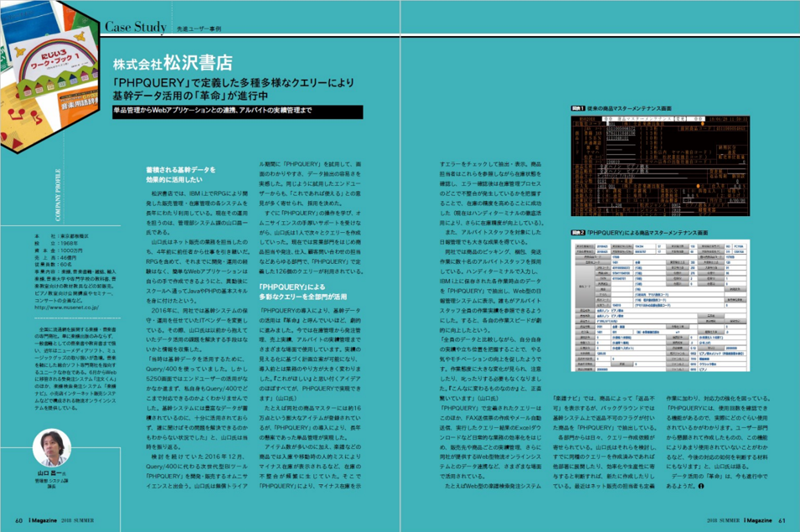Click the black banner '単品管理からWebアプリケーション'
This screenshot has width=800, height=532.
[x=238, y=111]
